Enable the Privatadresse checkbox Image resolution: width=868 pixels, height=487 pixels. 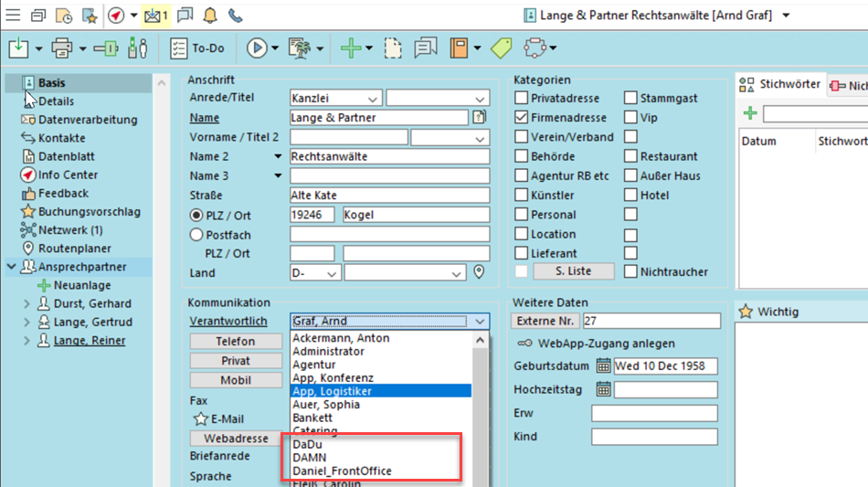point(521,98)
